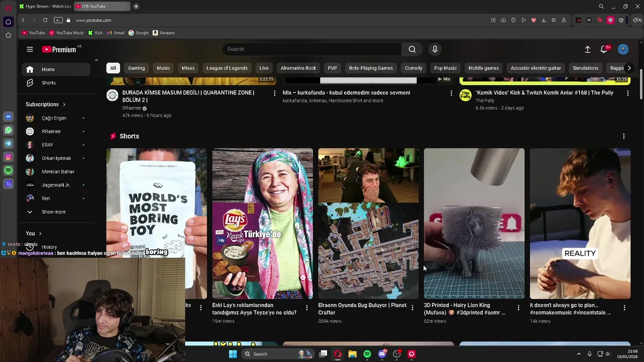Open ad blocker shield icon
Screen dimensions: 644x362
[x=513, y=20]
